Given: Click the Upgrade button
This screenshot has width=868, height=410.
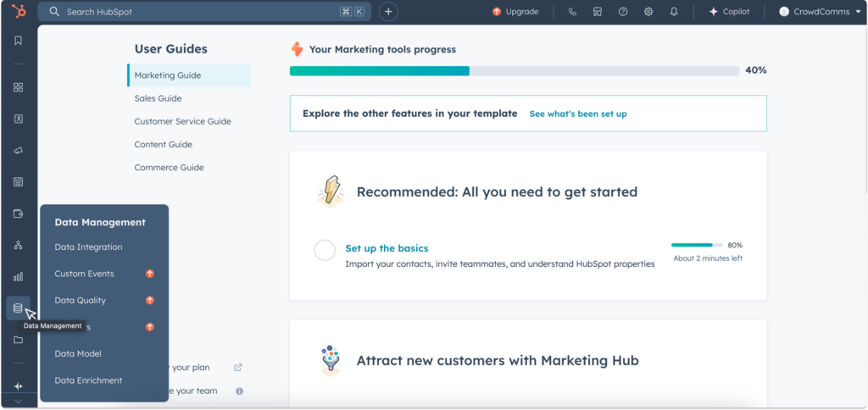Looking at the screenshot, I should point(515,12).
